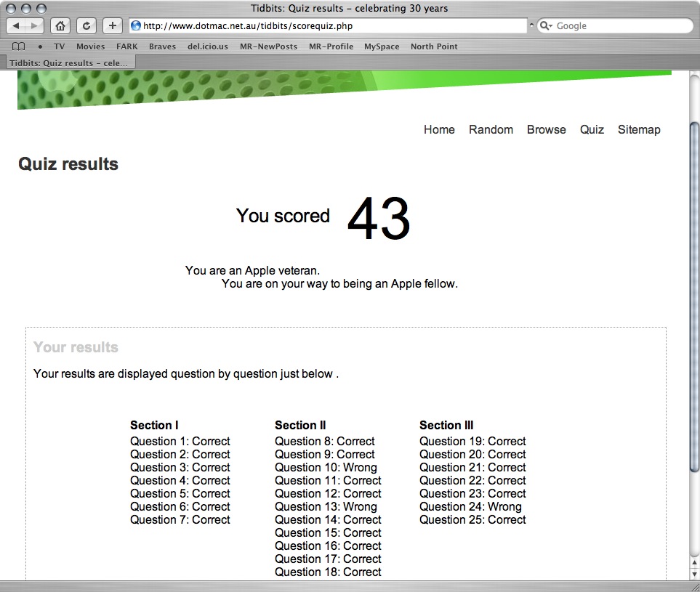Open the Browse navigation link
This screenshot has height=592, width=700.
(x=547, y=130)
